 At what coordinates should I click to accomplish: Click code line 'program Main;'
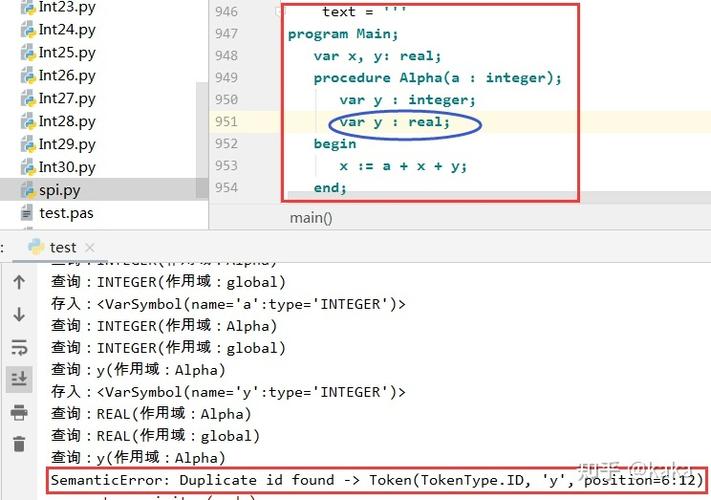coord(343,34)
